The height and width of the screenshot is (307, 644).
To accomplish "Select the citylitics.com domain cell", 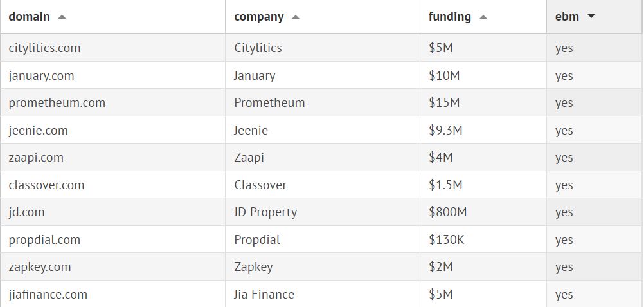I will pyautogui.click(x=45, y=48).
